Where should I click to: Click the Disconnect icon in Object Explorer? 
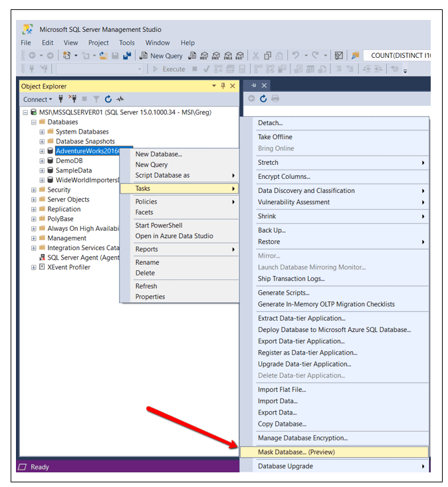pyautogui.click(x=73, y=99)
